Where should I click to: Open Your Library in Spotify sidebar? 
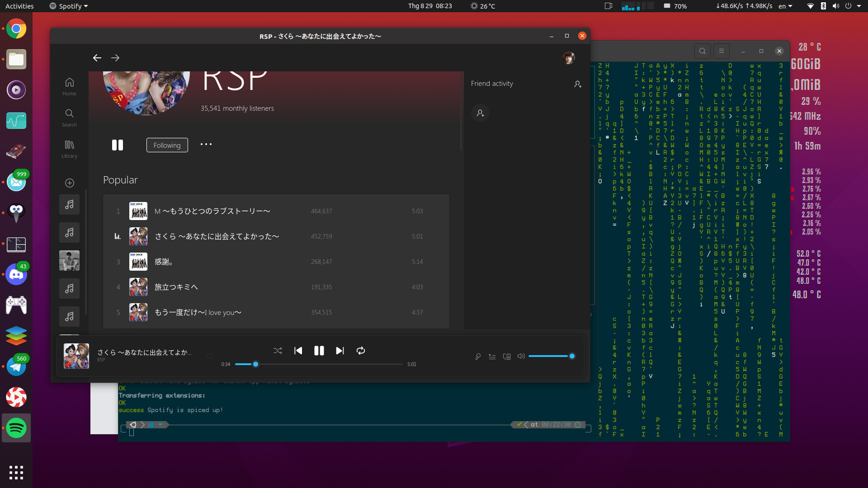[69, 149]
